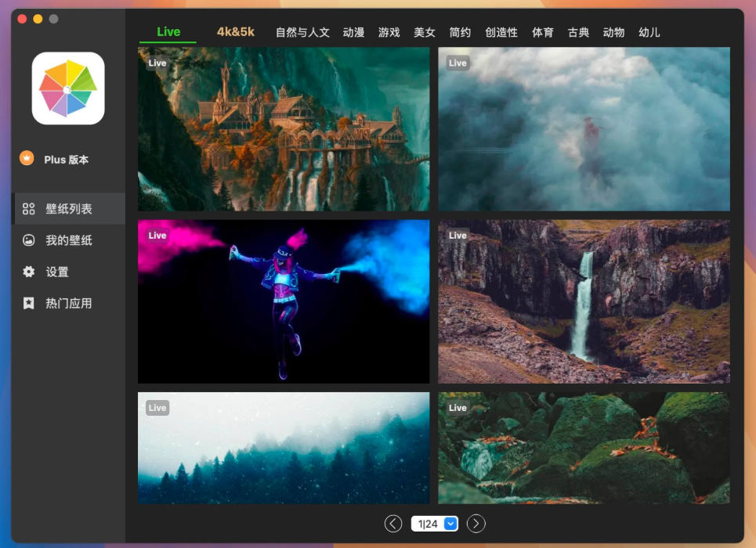Click the crown icon beside Plus 版本

[27, 159]
